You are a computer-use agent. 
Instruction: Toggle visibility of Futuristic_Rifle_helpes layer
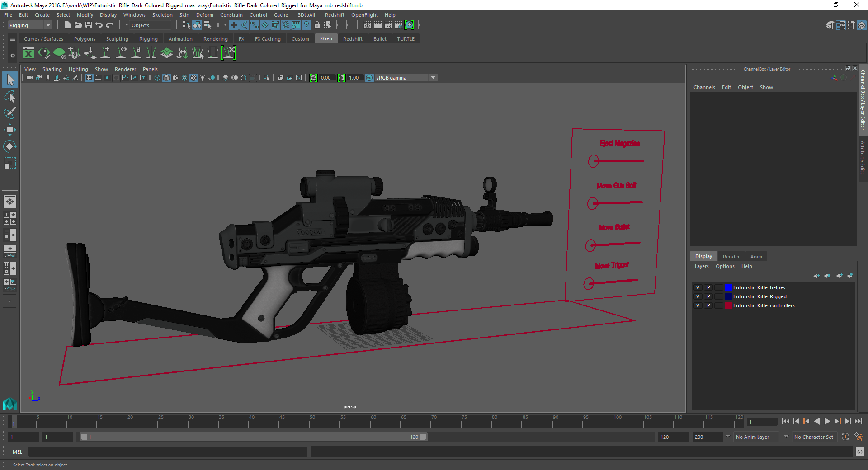click(698, 287)
